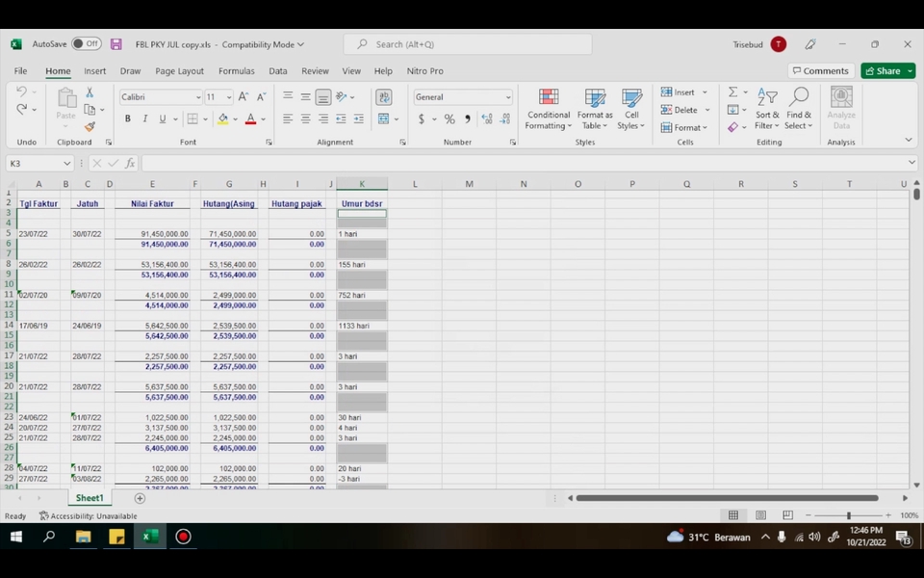Apply bold formatting with the Bold icon
The image size is (924, 578).
click(127, 118)
